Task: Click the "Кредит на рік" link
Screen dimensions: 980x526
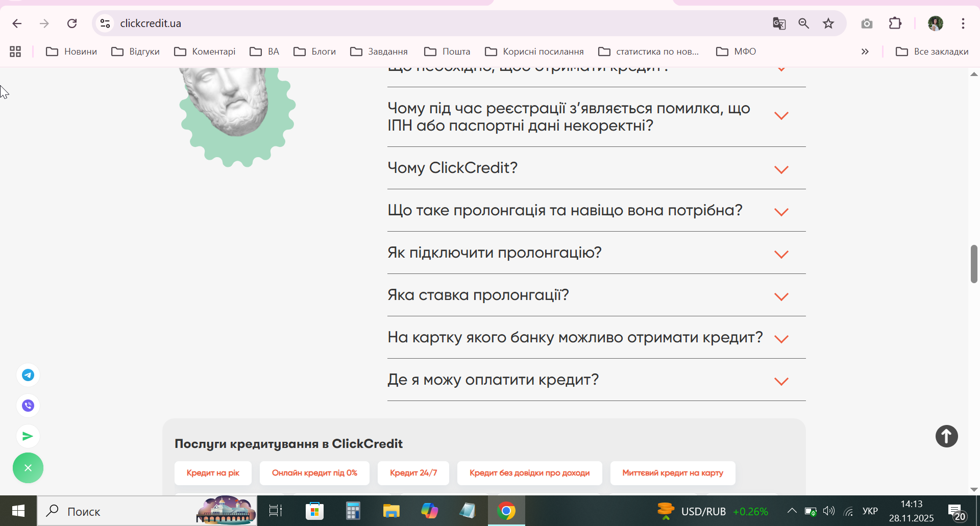Action: [213, 473]
